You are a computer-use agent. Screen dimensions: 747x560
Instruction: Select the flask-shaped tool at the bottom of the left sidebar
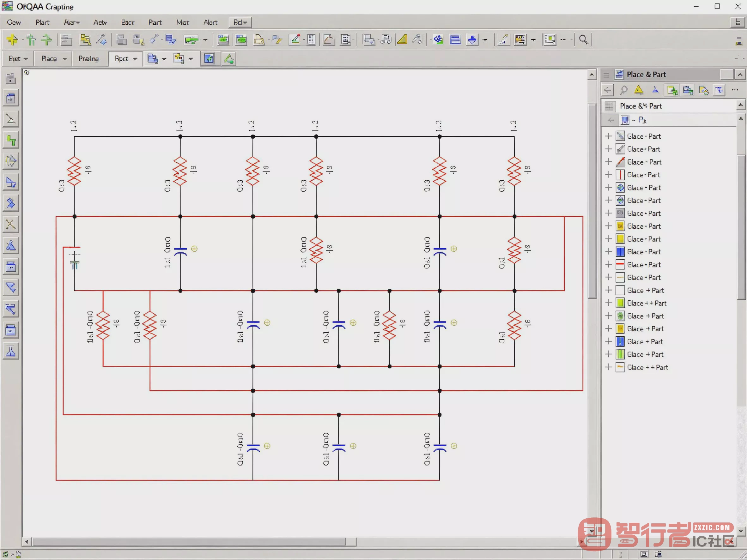point(11,352)
